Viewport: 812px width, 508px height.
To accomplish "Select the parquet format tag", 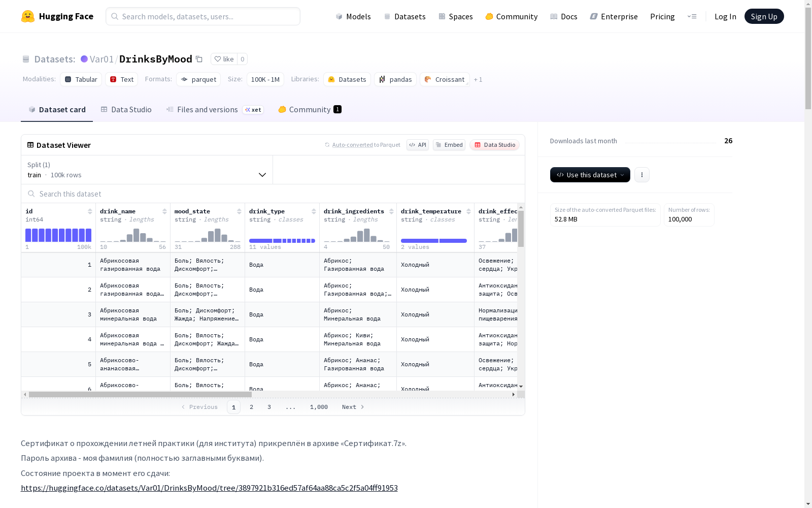I will pyautogui.click(x=198, y=79).
